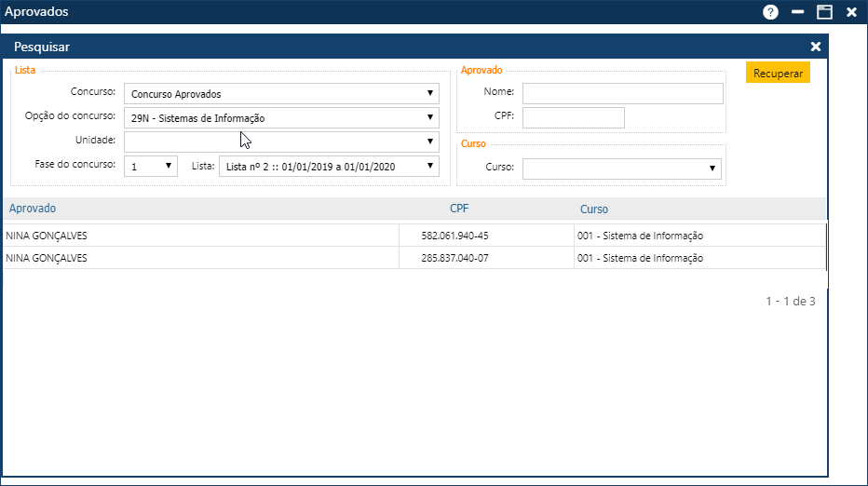Sort by the Aprovado column header
This screenshot has height=486, width=868.
point(31,209)
